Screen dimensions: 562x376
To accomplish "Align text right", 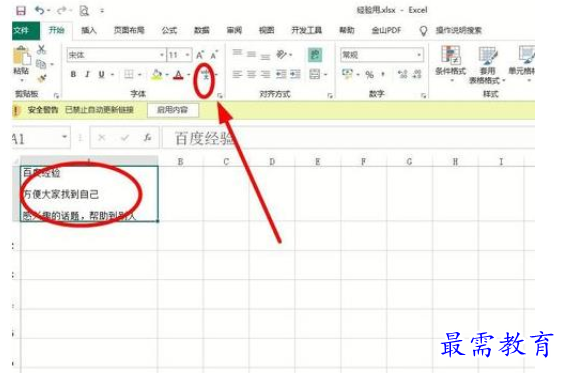I will pyautogui.click(x=265, y=74).
